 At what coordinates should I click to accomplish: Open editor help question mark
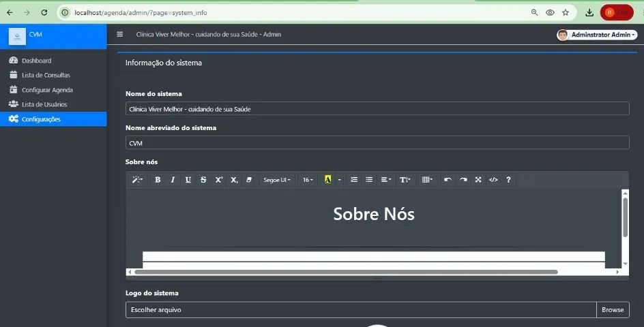pos(508,180)
